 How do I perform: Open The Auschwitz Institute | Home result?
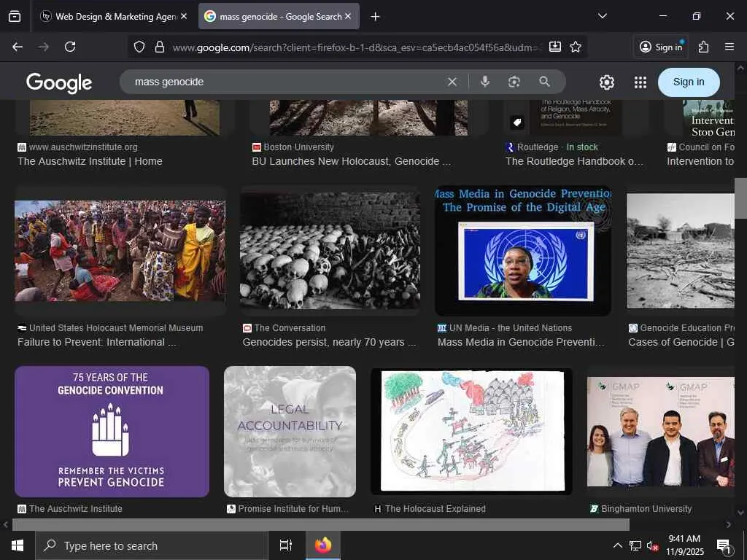click(90, 161)
